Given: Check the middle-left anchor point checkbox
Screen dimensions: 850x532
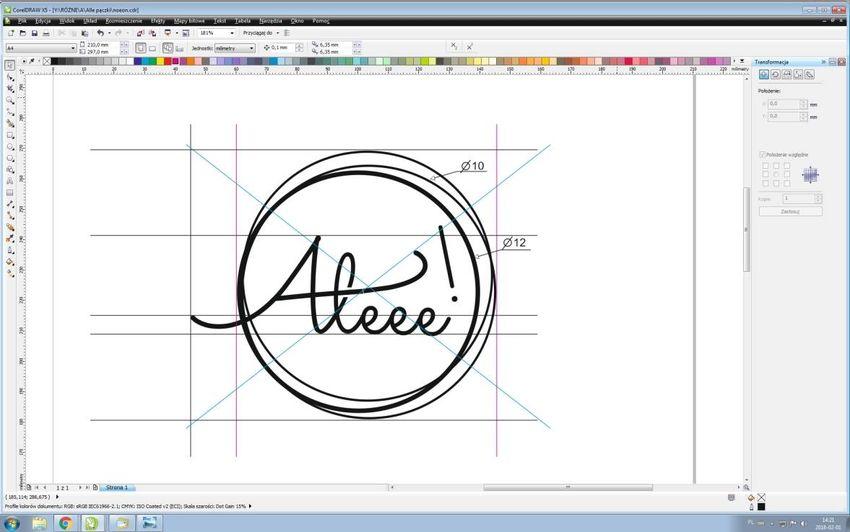Looking at the screenshot, I should 765,174.
